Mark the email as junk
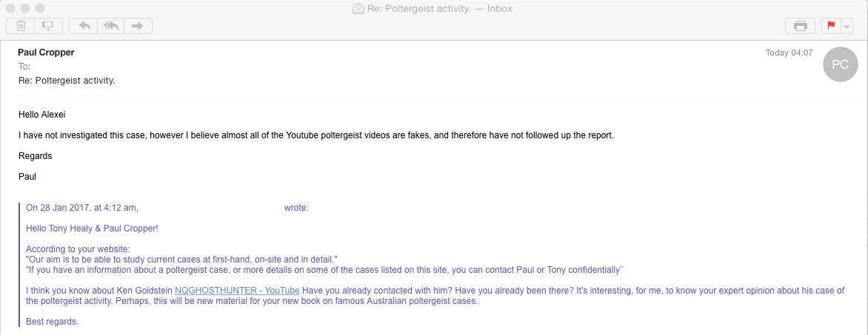This screenshot has width=868, height=335. pos(47,26)
